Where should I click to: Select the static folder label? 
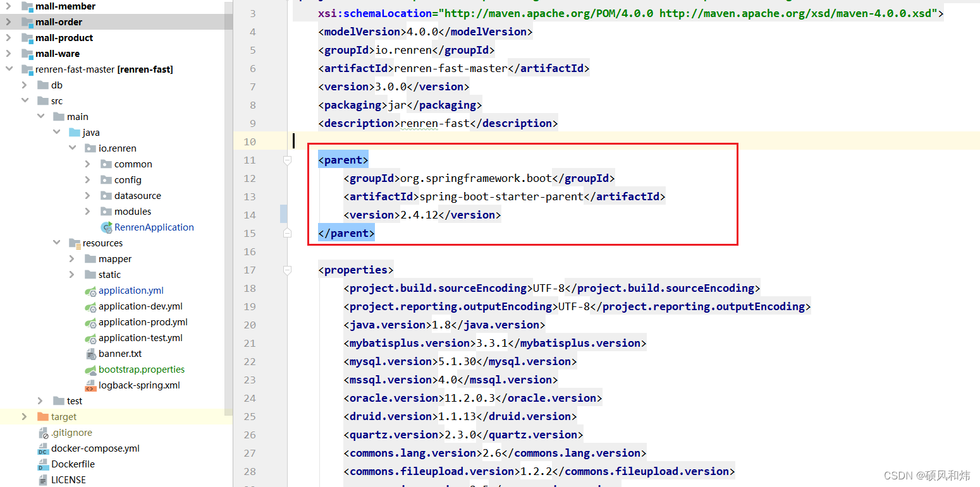(x=109, y=275)
